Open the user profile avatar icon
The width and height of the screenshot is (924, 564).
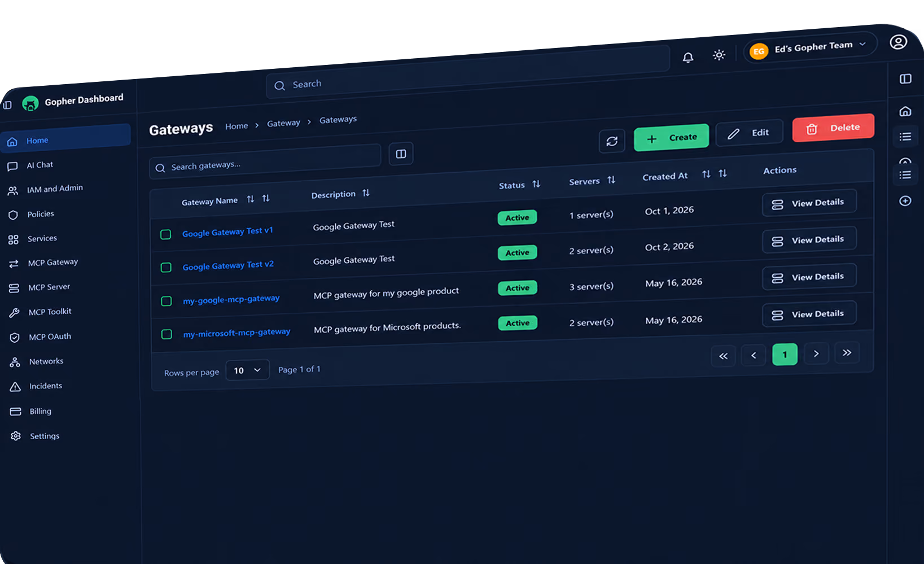point(898,42)
